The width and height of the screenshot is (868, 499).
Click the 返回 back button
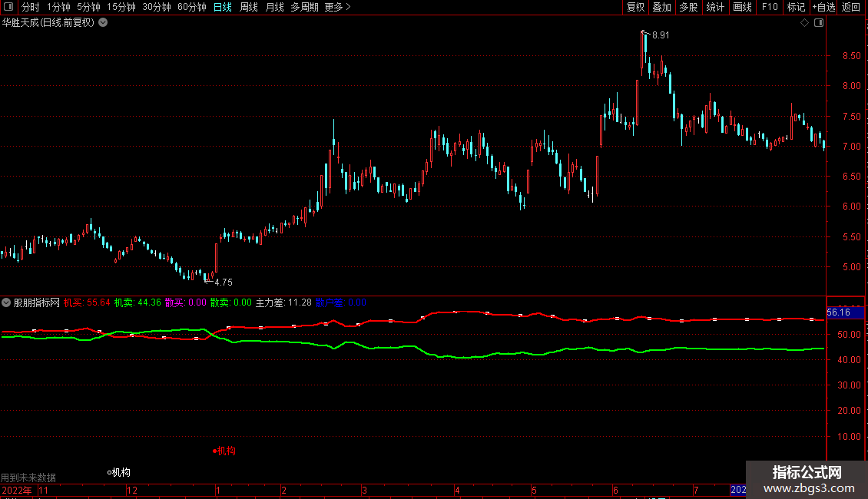[851, 7]
